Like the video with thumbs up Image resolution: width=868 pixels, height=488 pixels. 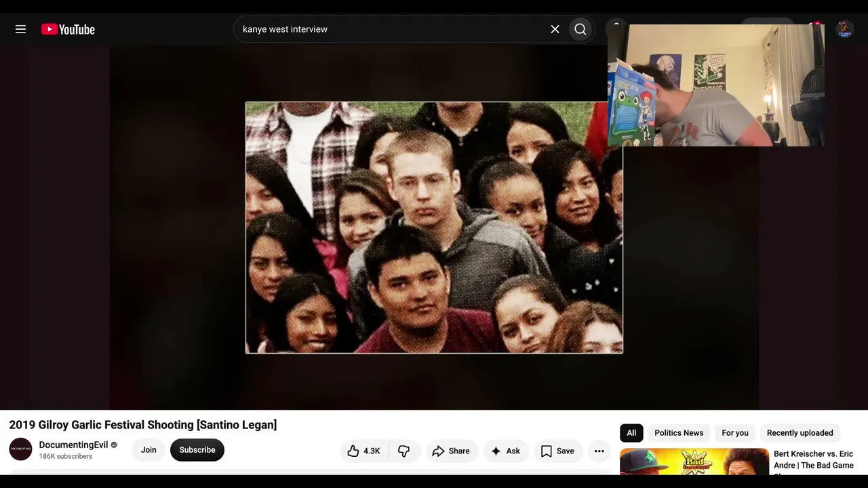coord(364,451)
